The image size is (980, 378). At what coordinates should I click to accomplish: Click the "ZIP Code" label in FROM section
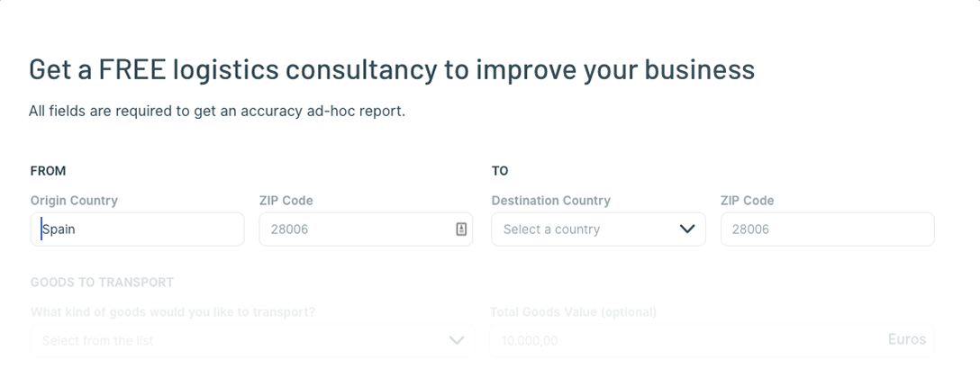286,201
